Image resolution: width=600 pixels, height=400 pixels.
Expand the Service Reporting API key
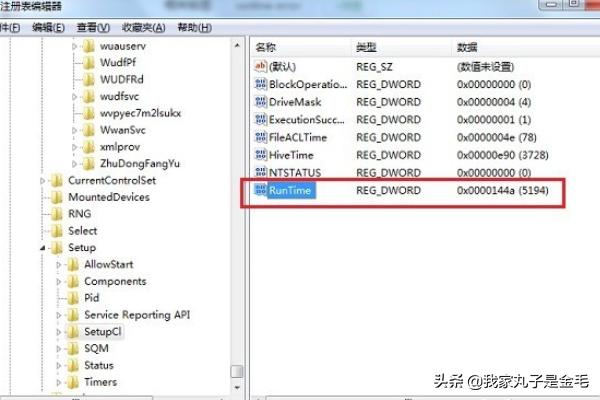[x=59, y=315]
